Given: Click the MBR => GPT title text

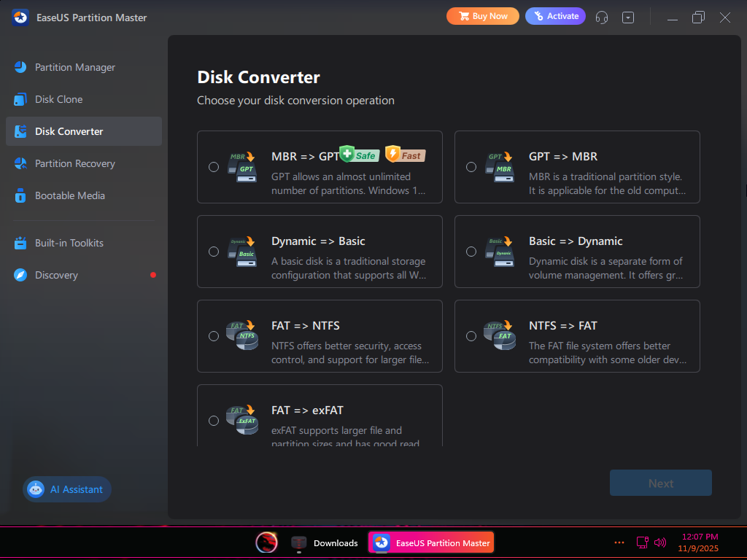Looking at the screenshot, I should tap(306, 156).
